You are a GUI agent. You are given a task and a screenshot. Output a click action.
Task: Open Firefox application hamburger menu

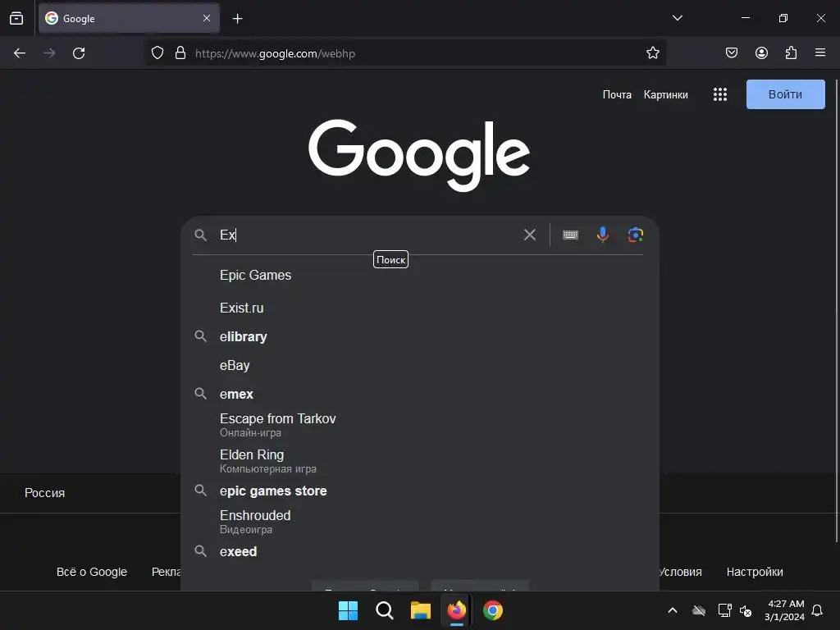(820, 52)
